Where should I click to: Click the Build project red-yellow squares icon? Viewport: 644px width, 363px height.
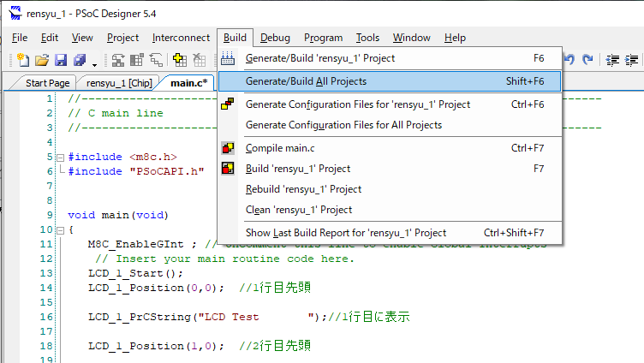coord(228,169)
